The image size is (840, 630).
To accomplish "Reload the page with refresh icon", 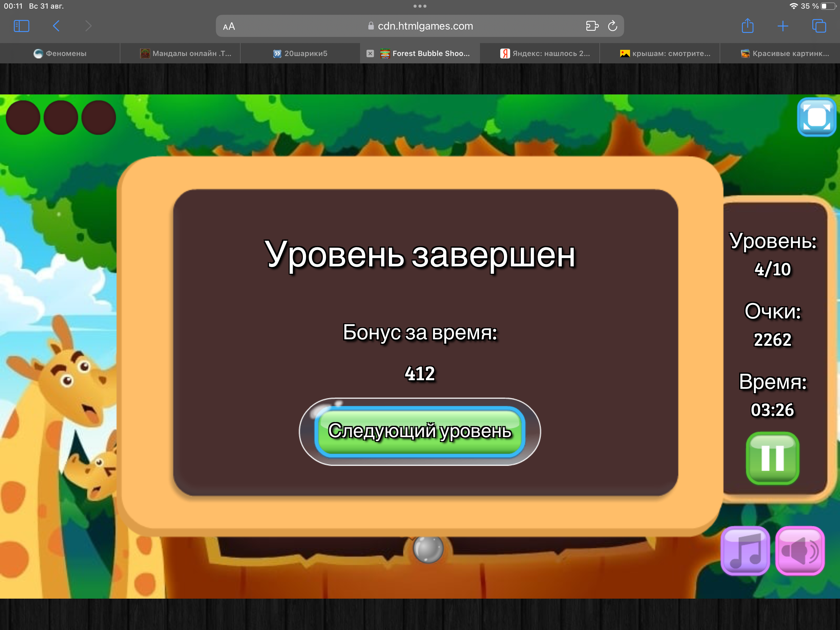I will click(x=612, y=26).
